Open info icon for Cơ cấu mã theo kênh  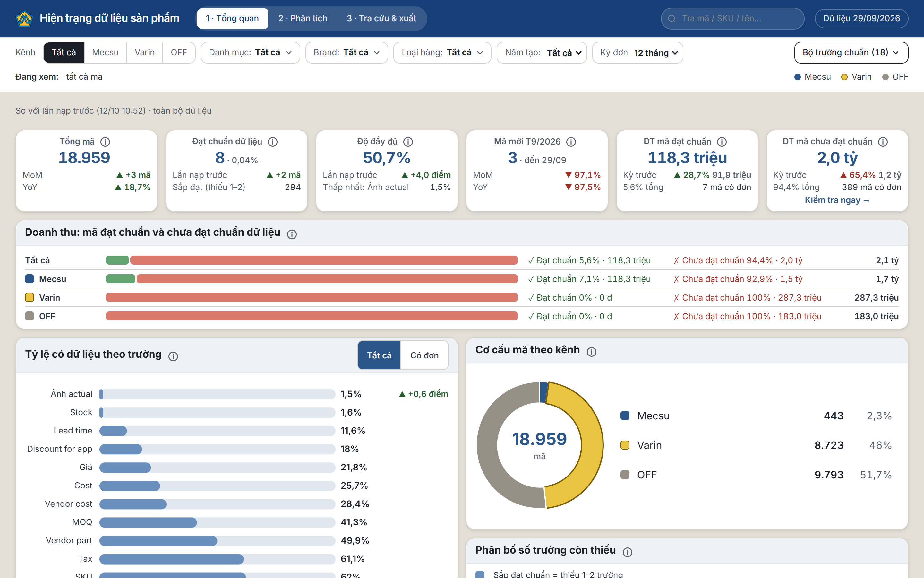click(x=591, y=352)
